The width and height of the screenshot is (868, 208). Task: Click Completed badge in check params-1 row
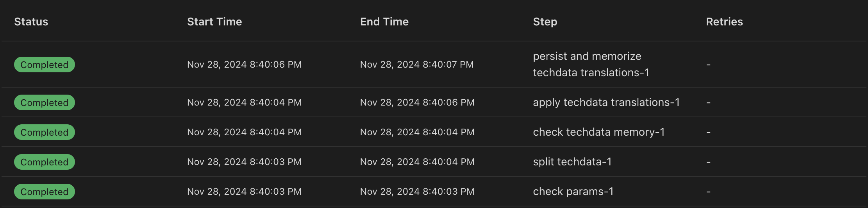point(45,192)
